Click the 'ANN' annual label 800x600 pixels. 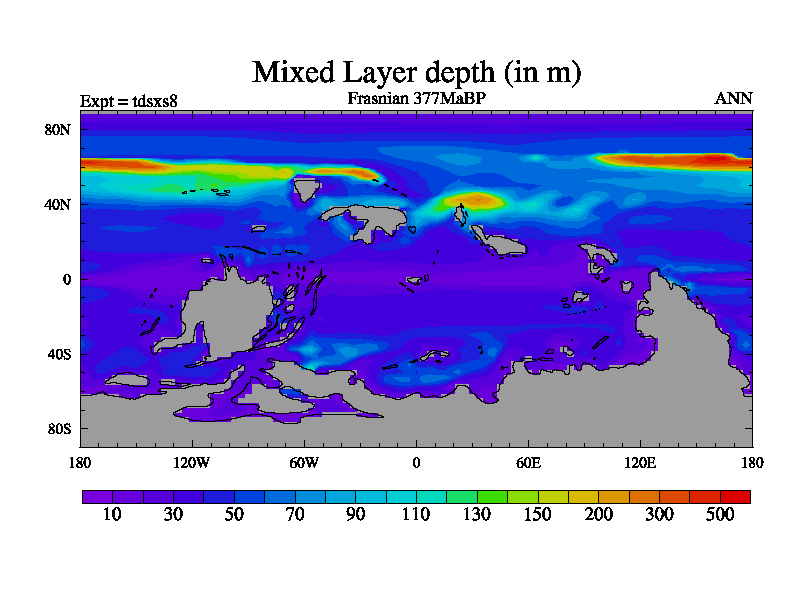coord(733,98)
